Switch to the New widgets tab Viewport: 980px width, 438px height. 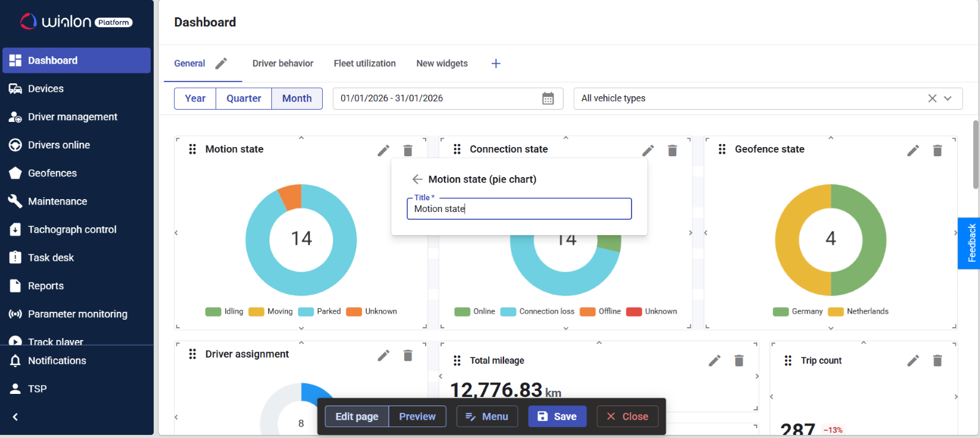(442, 63)
